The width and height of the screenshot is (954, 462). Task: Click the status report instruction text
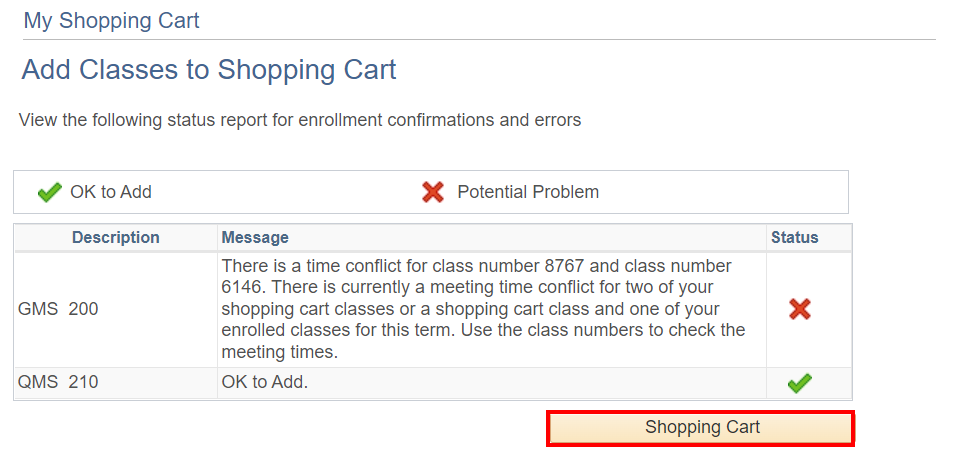[300, 121]
